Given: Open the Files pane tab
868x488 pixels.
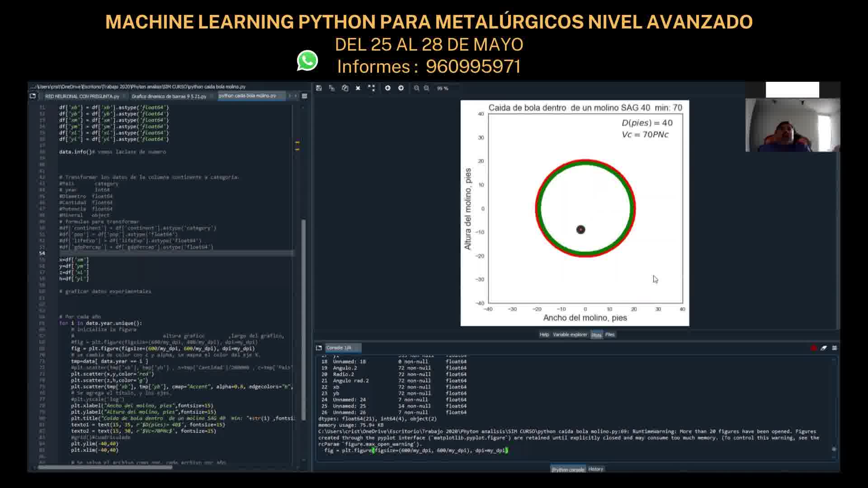Looking at the screenshot, I should tap(610, 334).
